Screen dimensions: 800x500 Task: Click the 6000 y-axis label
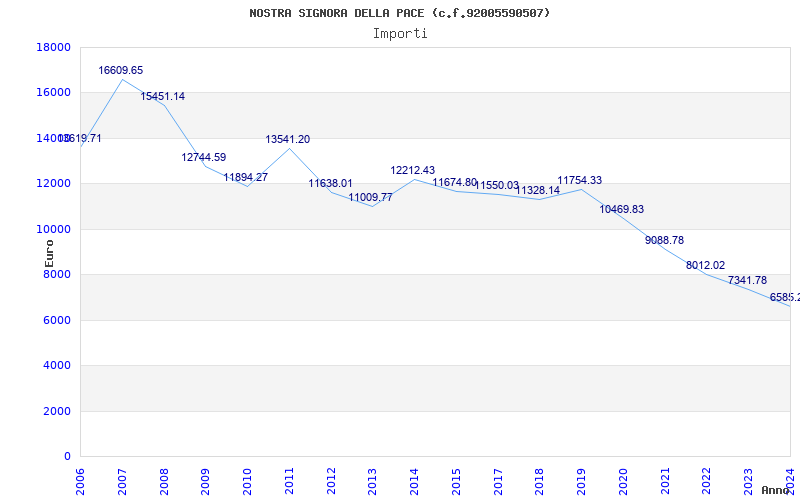pos(57,320)
